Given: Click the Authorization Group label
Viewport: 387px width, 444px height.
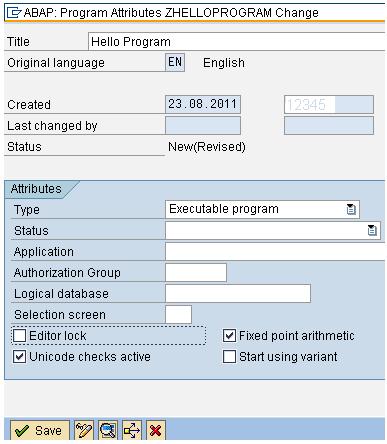Looking at the screenshot, I should [x=67, y=273].
